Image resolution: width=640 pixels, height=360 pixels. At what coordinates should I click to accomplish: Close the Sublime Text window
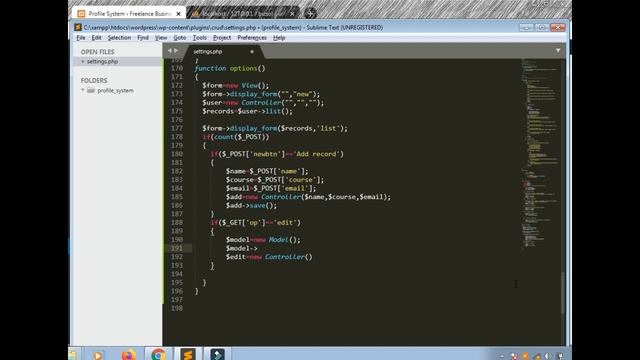[558, 27]
